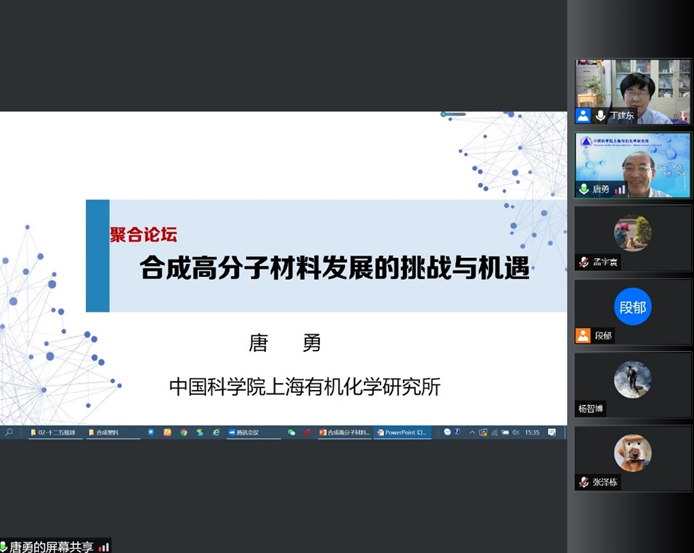Image resolution: width=694 pixels, height=553 pixels.
Task: Open the 合成塑料 folder in the taskbar
Action: pyautogui.click(x=104, y=433)
